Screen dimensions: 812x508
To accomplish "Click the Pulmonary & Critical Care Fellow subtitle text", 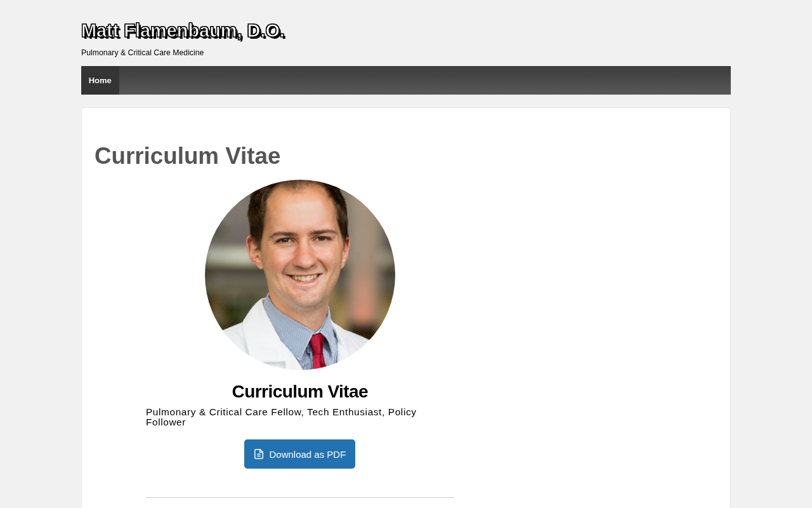I will click(224, 412).
